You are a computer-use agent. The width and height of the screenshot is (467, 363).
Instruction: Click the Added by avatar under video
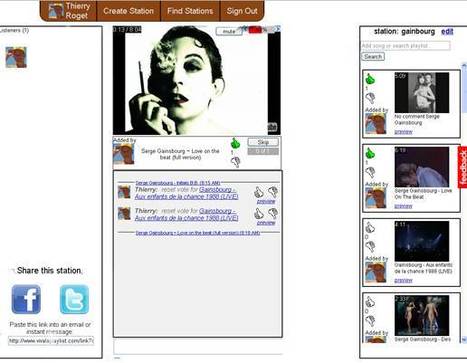[x=124, y=154]
